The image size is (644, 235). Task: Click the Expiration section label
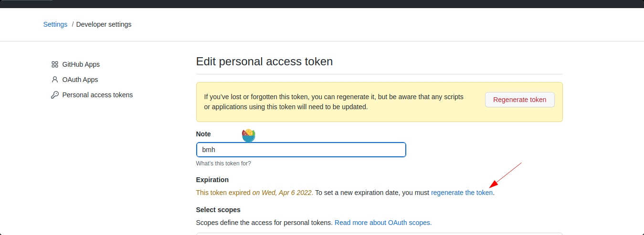coord(212,180)
